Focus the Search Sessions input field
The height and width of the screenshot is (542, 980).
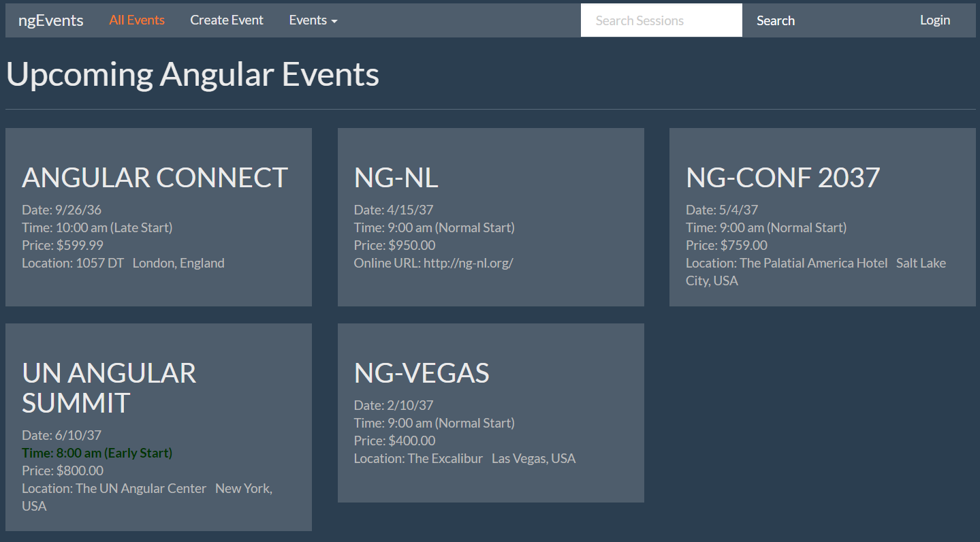pyautogui.click(x=661, y=20)
